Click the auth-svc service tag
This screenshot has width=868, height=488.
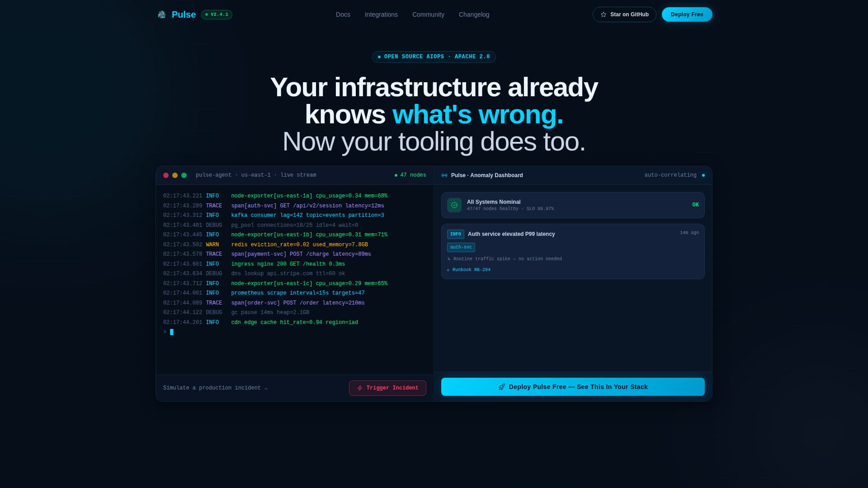tap(461, 248)
